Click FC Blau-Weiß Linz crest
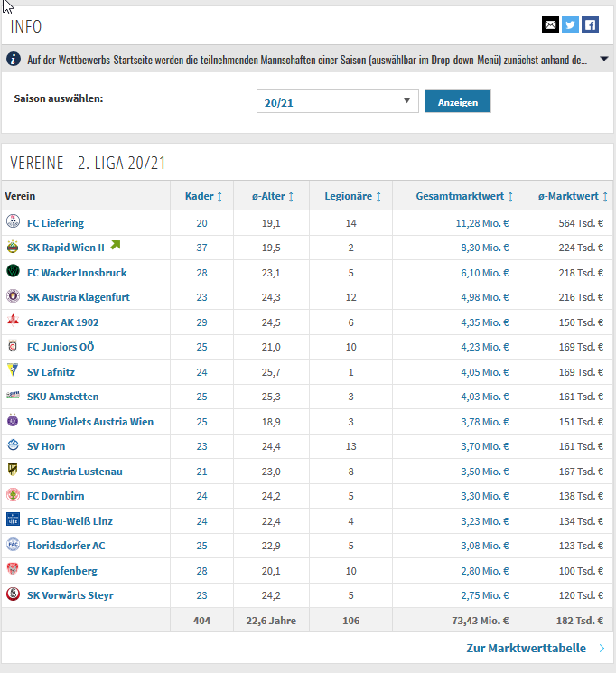 coord(13,519)
